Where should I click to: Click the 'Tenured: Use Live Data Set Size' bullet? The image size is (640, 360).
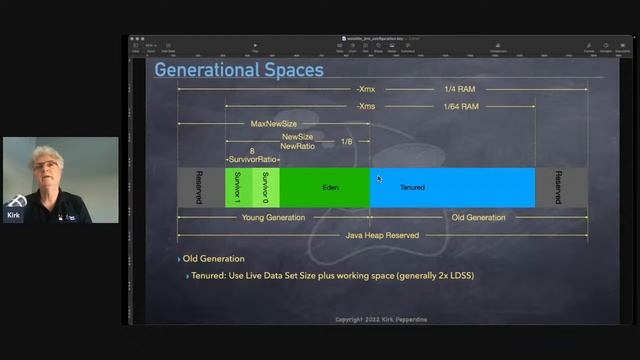333,276
